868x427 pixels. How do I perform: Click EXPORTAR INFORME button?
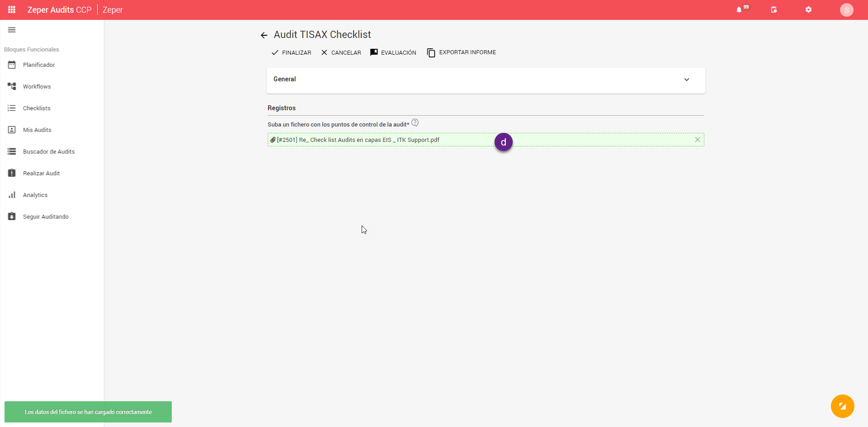[x=462, y=52]
